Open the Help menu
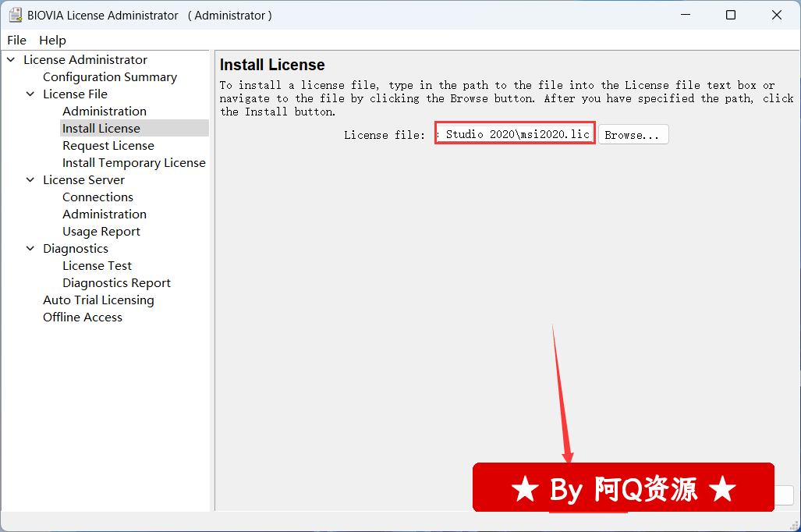The image size is (801, 532). pos(52,40)
